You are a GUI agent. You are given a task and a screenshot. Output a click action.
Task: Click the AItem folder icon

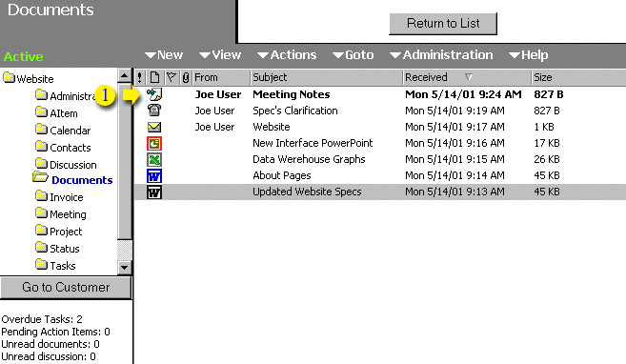pos(41,111)
